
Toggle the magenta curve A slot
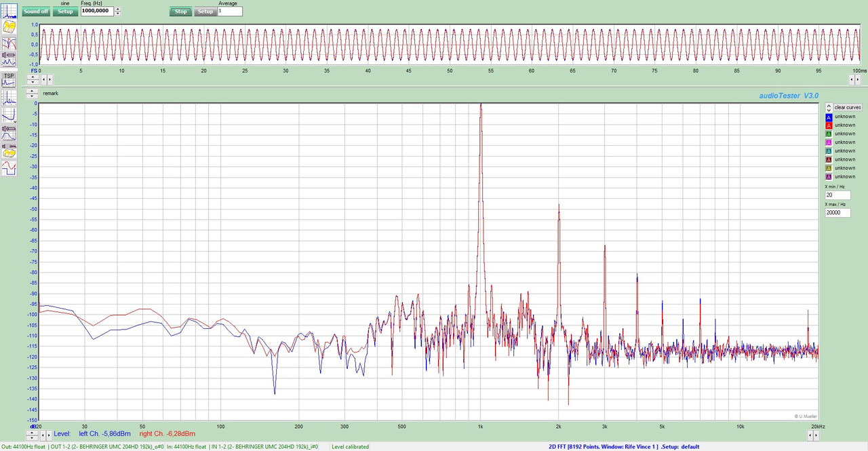(829, 142)
